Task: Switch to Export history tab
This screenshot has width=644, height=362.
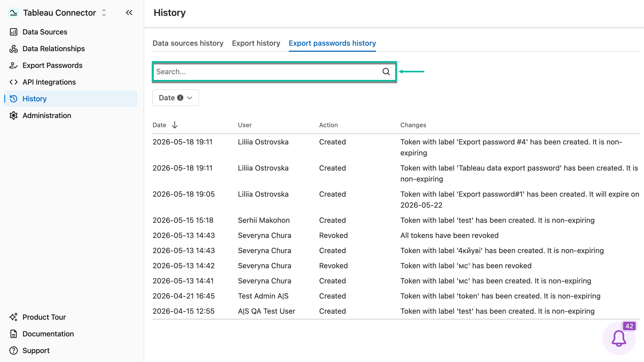Action: point(256,43)
